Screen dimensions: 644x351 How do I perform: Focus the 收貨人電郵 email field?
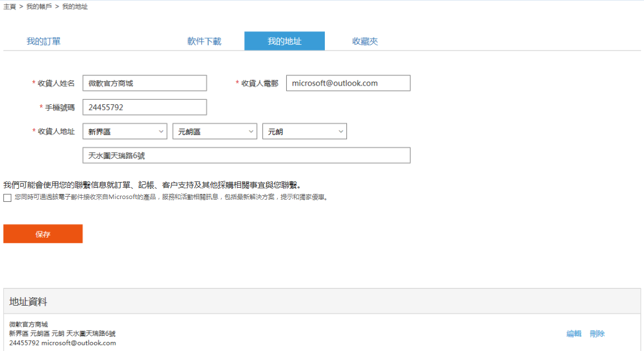(348, 83)
